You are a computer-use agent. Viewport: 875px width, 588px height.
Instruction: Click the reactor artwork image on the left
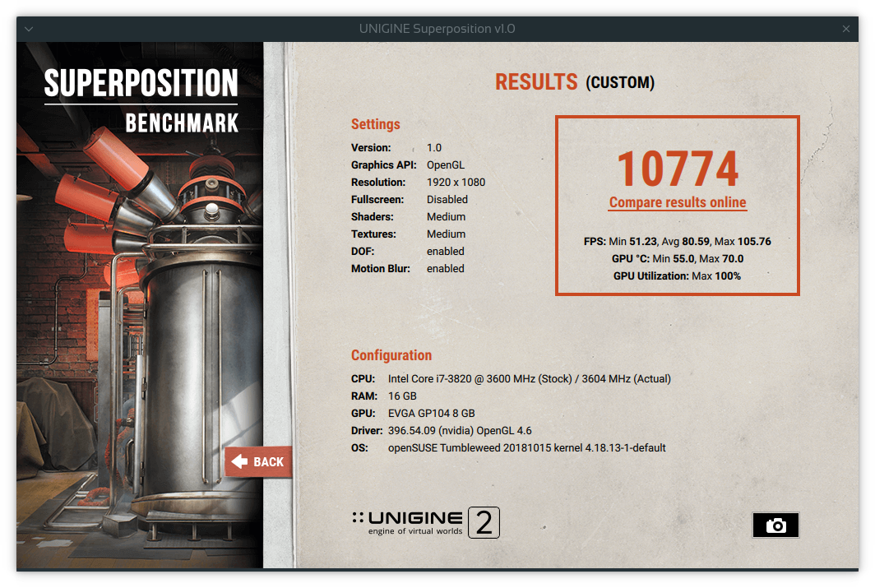click(x=140, y=329)
